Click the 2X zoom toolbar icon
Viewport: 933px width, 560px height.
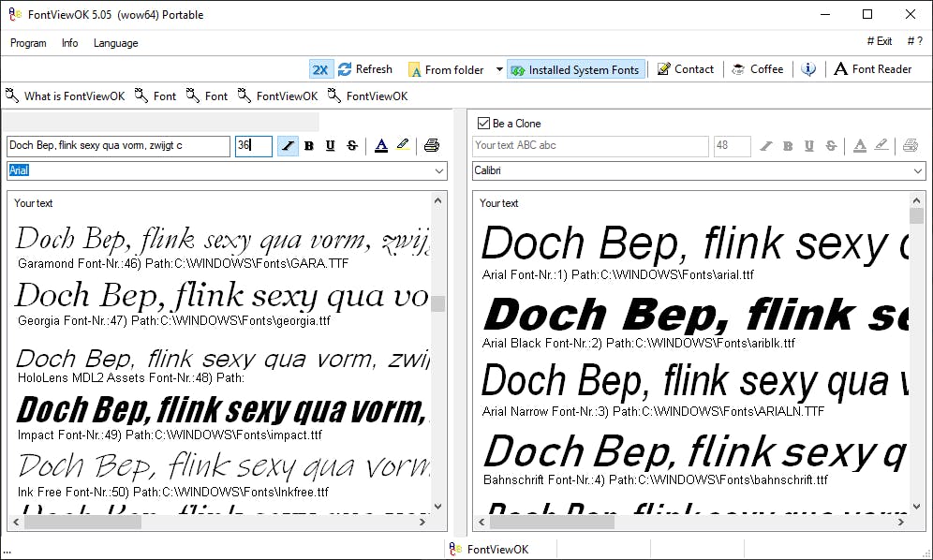pos(320,68)
